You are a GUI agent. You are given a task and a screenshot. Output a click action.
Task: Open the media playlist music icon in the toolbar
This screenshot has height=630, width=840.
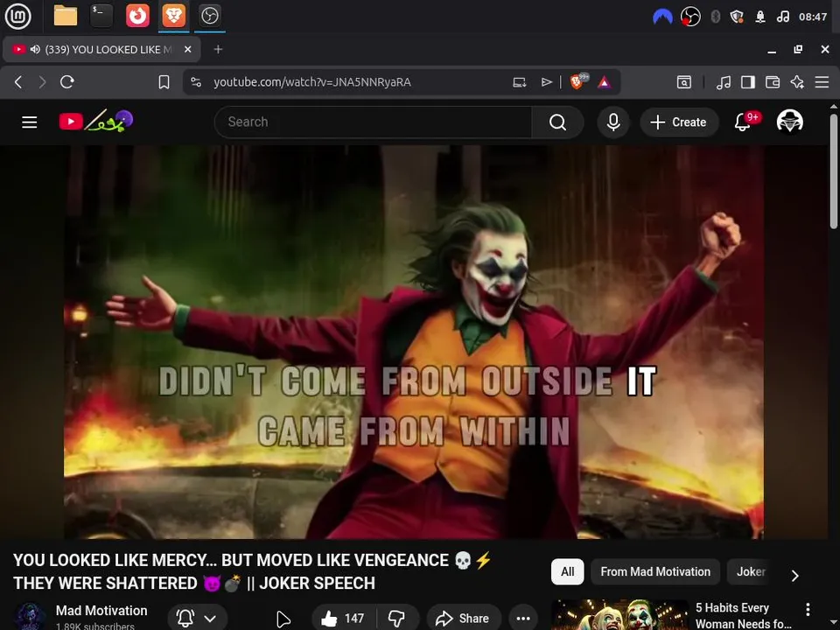click(x=724, y=82)
